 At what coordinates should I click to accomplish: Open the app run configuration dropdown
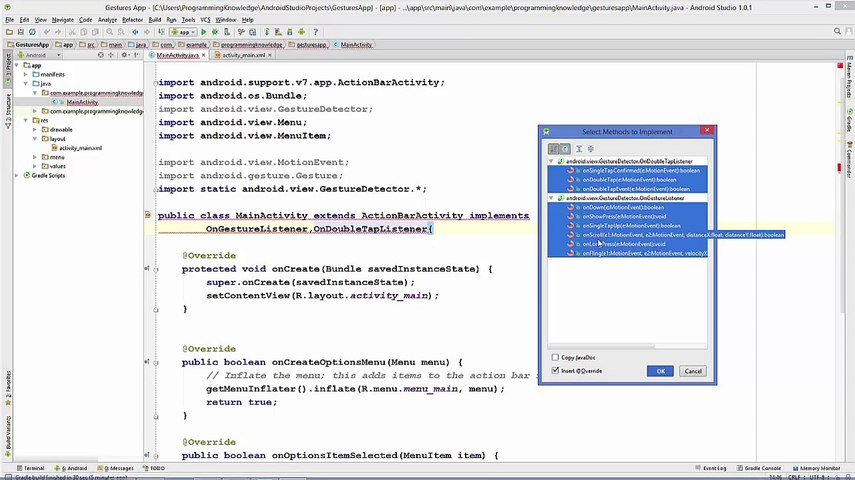click(183, 32)
